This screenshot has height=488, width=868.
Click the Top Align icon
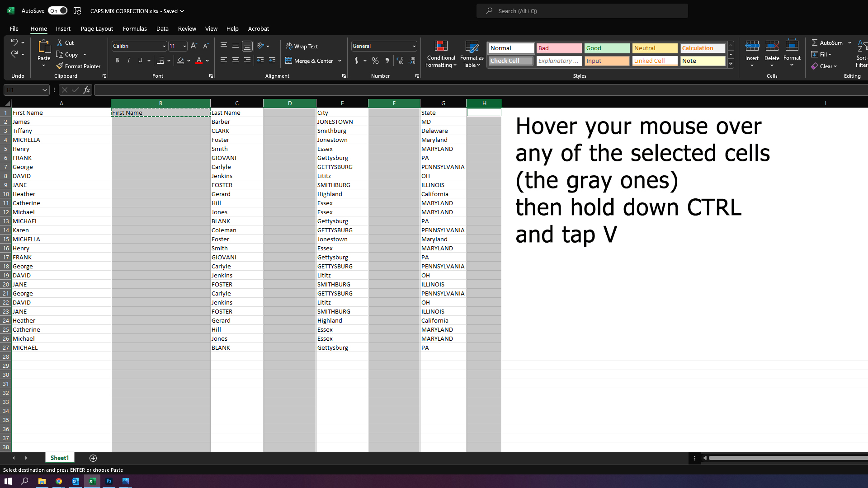point(223,46)
